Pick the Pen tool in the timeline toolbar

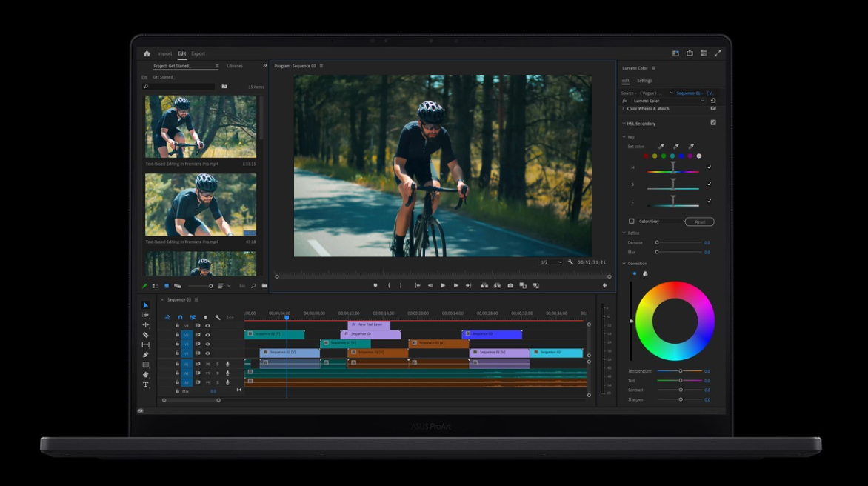coord(145,355)
